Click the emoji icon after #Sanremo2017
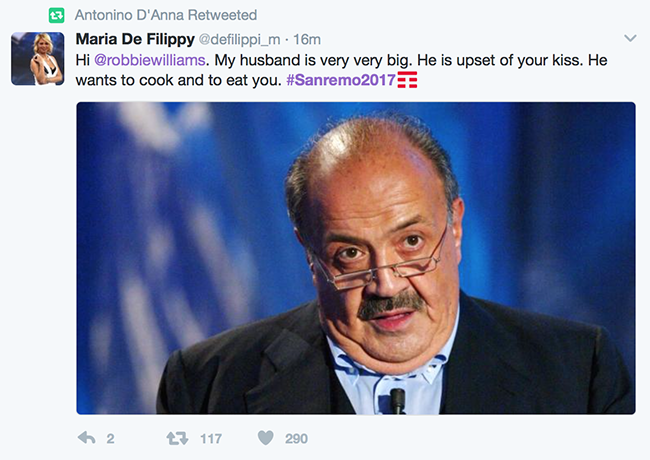Viewport: 650px width, 460px height. [x=406, y=79]
